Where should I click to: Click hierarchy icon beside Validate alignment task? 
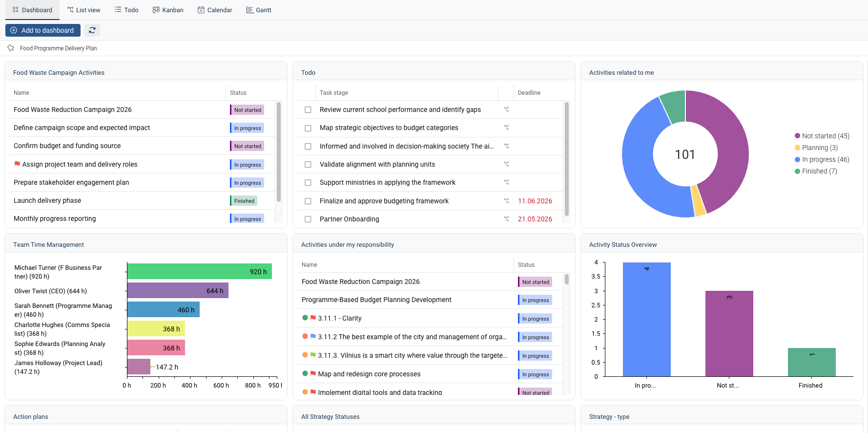pos(506,164)
